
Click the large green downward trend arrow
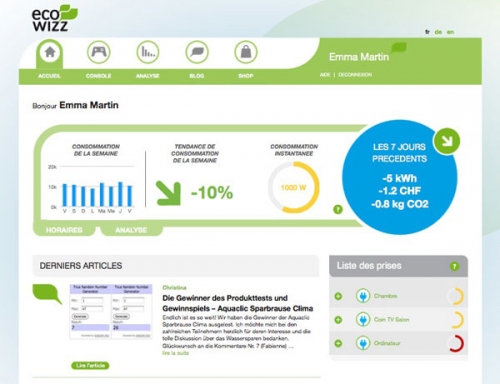[x=168, y=193]
